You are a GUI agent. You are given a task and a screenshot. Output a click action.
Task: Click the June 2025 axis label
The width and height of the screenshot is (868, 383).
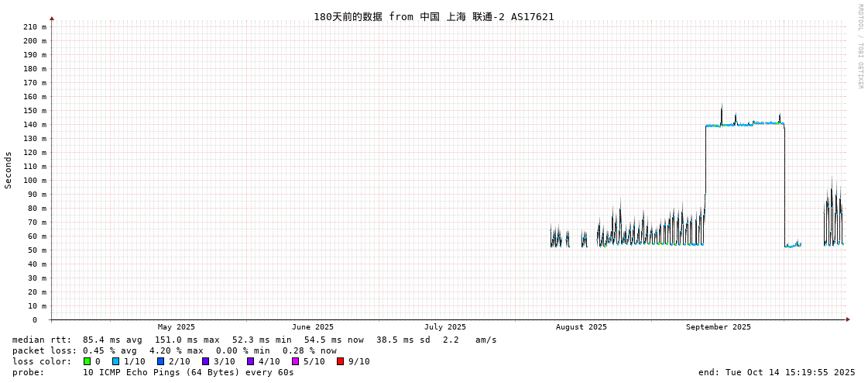click(312, 327)
